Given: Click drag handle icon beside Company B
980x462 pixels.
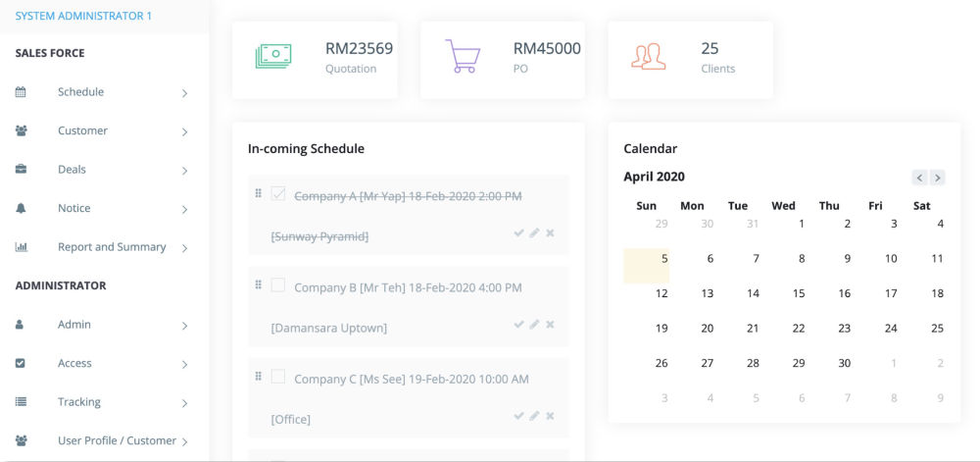Looking at the screenshot, I should [259, 285].
